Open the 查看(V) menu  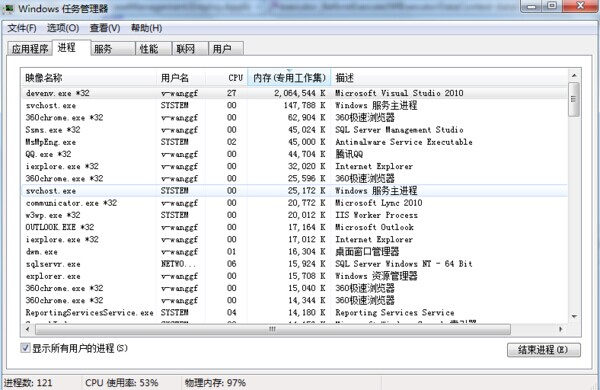104,28
